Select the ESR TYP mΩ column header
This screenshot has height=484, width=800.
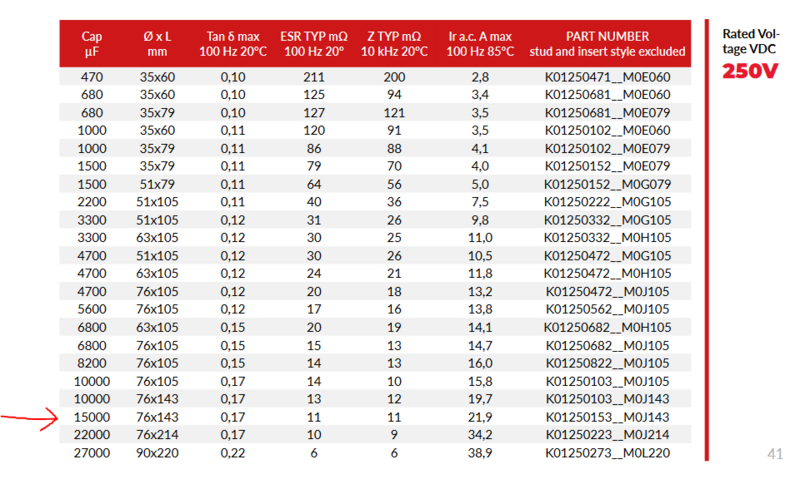tap(314, 44)
